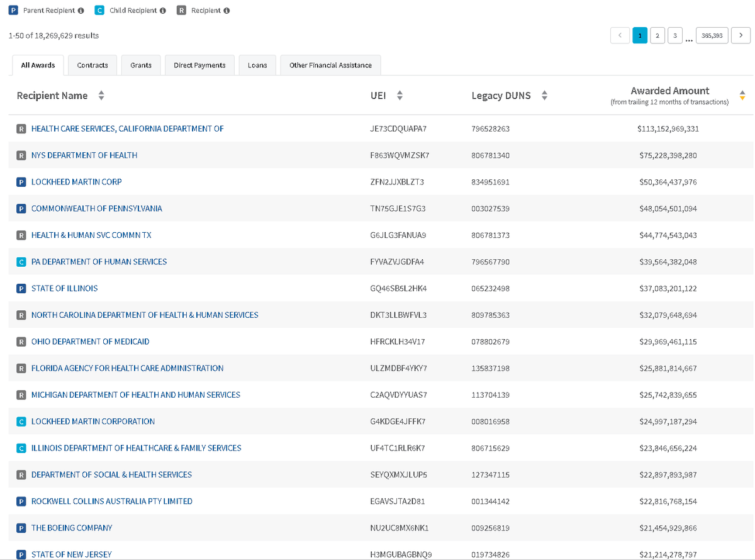Click UEI value GQ46SB5L2HK4
Viewport: 755px width, 560px height.
tap(399, 288)
